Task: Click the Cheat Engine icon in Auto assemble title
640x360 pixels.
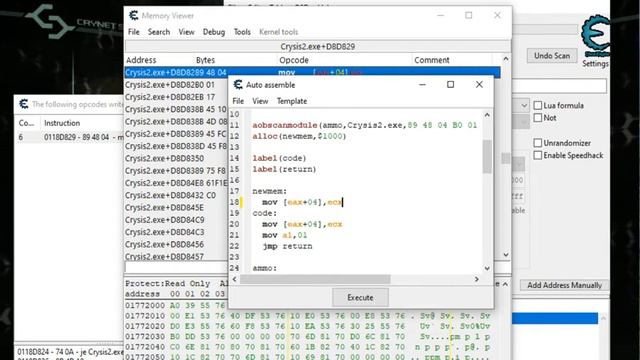Action: (238, 84)
